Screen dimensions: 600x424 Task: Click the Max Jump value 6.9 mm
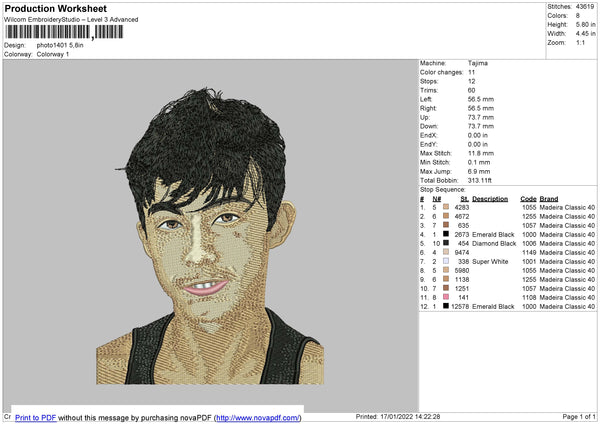(x=479, y=171)
